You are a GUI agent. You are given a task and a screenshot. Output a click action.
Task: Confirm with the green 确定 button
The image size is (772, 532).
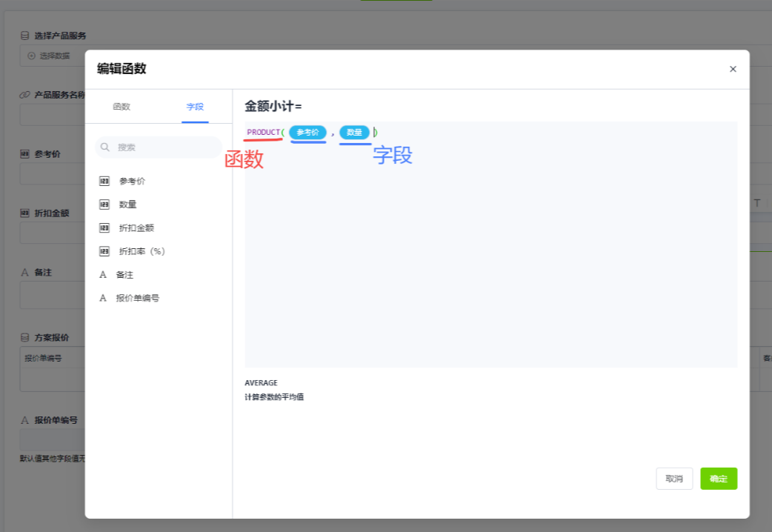pos(719,479)
